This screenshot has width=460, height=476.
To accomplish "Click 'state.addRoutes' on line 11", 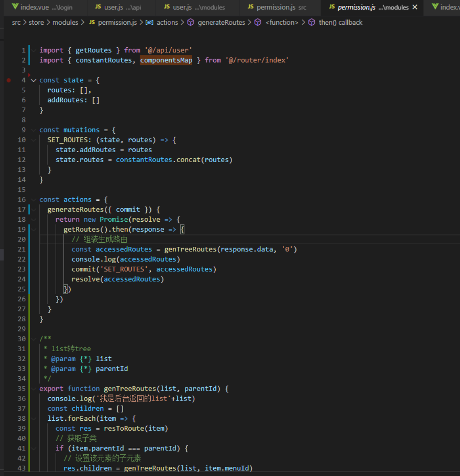I will [x=85, y=150].
